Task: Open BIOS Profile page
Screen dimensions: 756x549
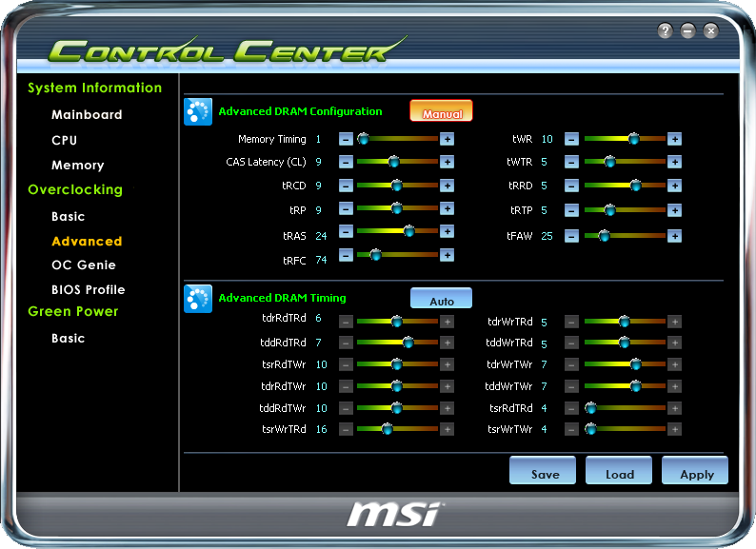Action: coord(89,289)
